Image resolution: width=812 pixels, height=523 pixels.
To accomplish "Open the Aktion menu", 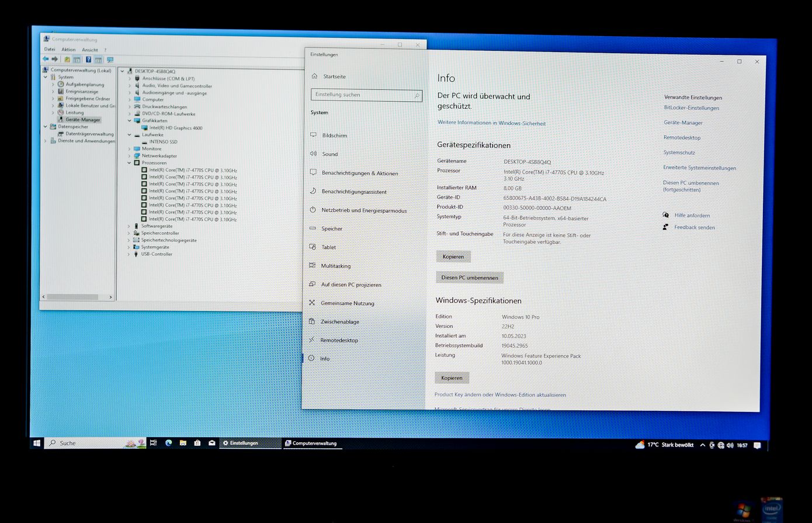I will click(68, 50).
